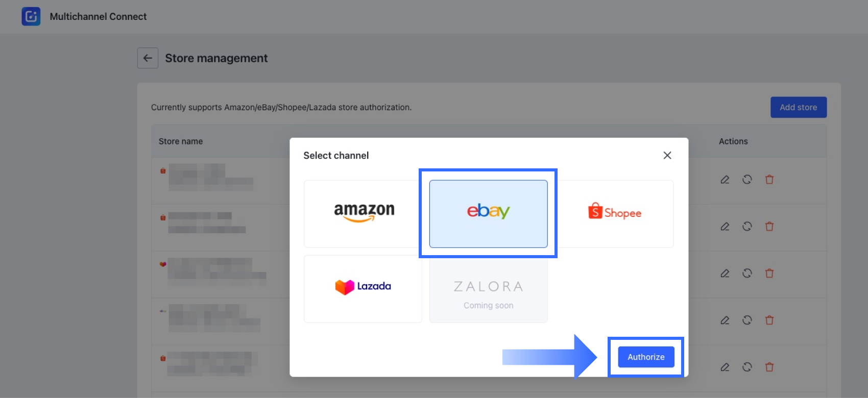Go back using the arrow button
This screenshot has height=398, width=868.
(x=148, y=58)
